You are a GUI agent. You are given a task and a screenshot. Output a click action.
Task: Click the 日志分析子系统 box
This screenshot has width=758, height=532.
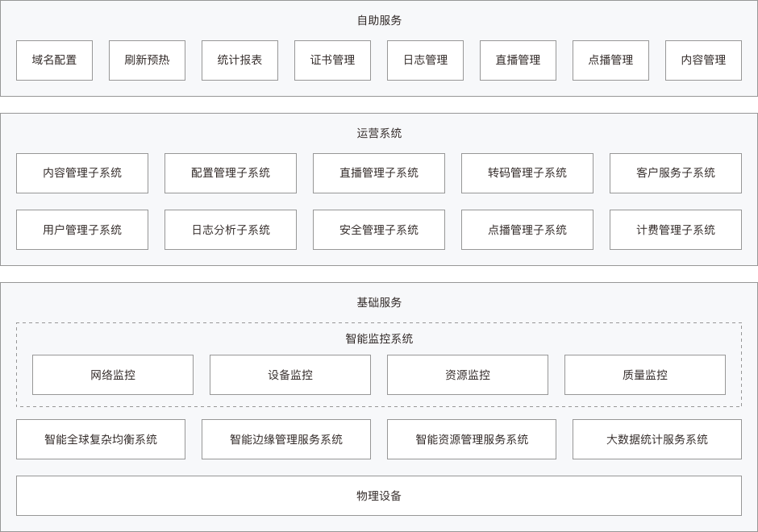pyautogui.click(x=231, y=230)
